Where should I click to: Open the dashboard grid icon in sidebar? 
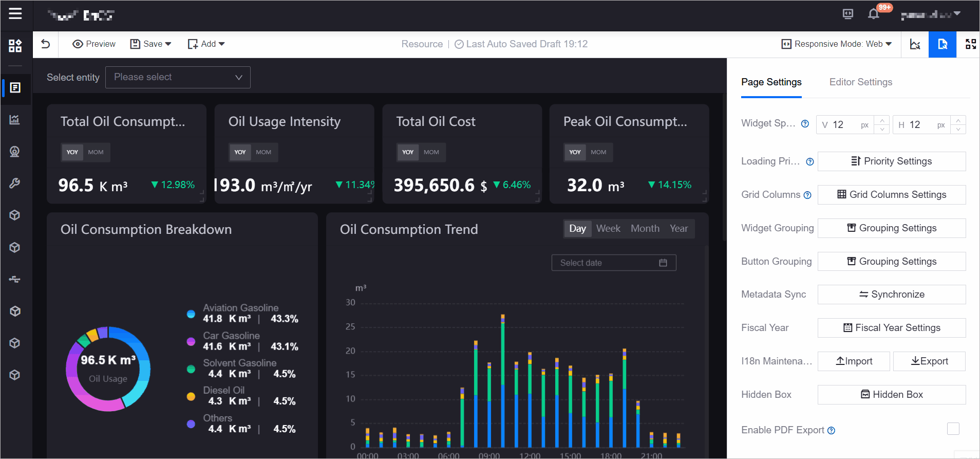pos(15,46)
